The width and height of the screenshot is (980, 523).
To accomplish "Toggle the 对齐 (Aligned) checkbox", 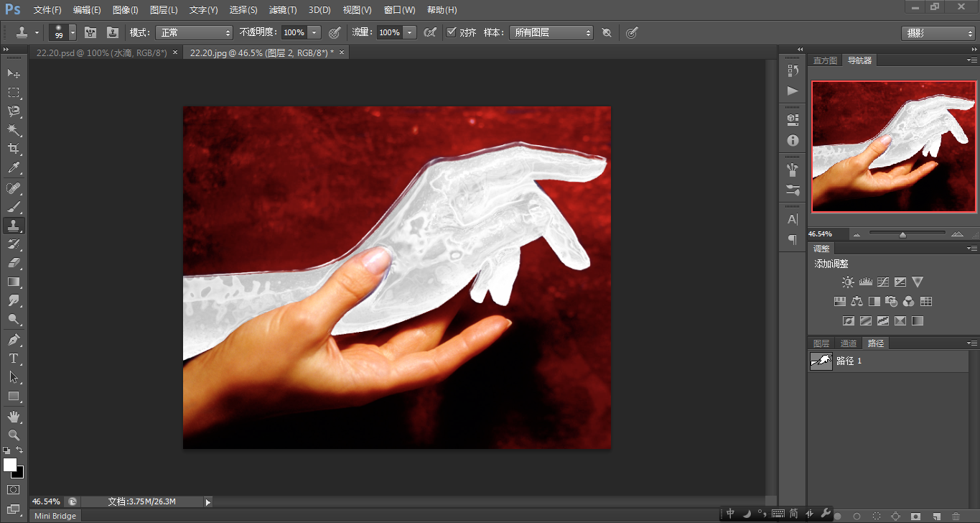I will pyautogui.click(x=451, y=32).
